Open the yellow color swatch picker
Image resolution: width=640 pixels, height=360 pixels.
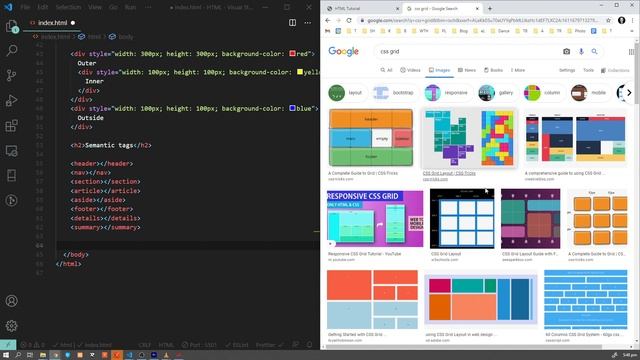tap(300, 72)
